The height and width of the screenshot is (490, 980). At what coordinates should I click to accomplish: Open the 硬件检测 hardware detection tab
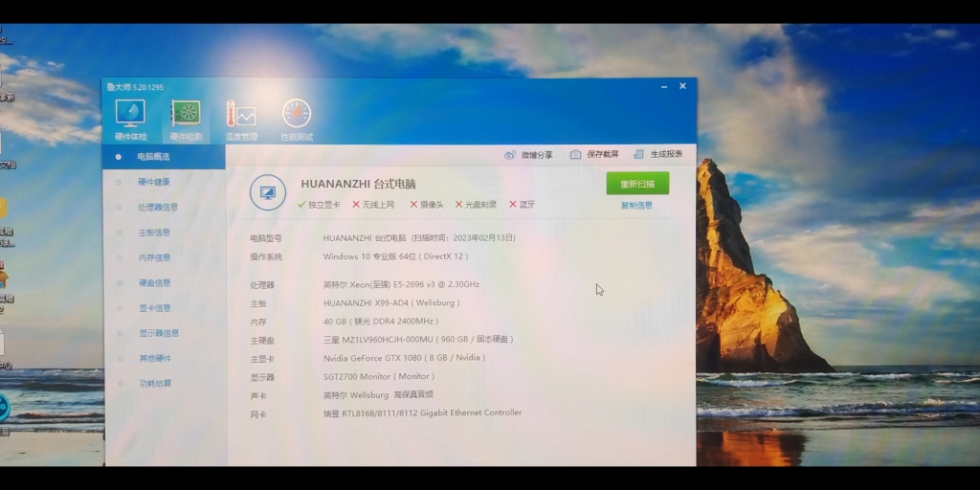tap(187, 120)
